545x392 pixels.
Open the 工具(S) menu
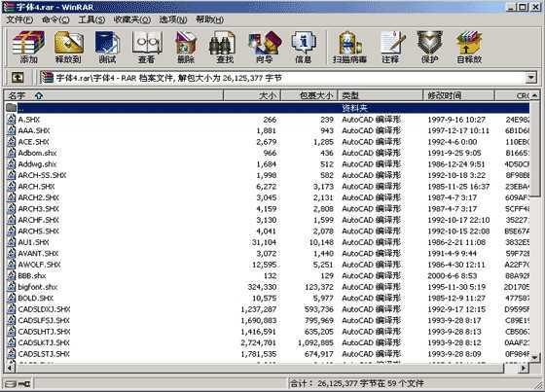(x=91, y=19)
